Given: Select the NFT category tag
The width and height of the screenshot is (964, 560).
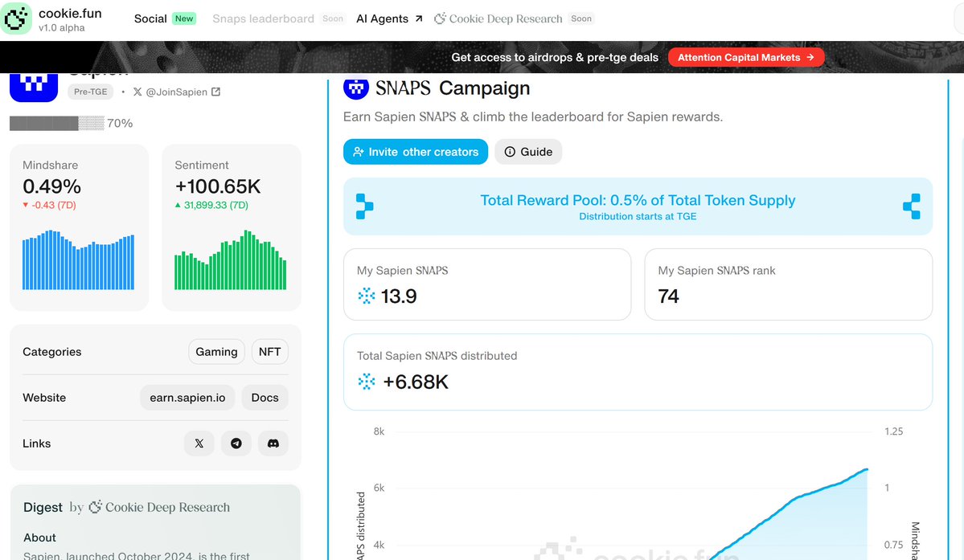Looking at the screenshot, I should pyautogui.click(x=270, y=352).
